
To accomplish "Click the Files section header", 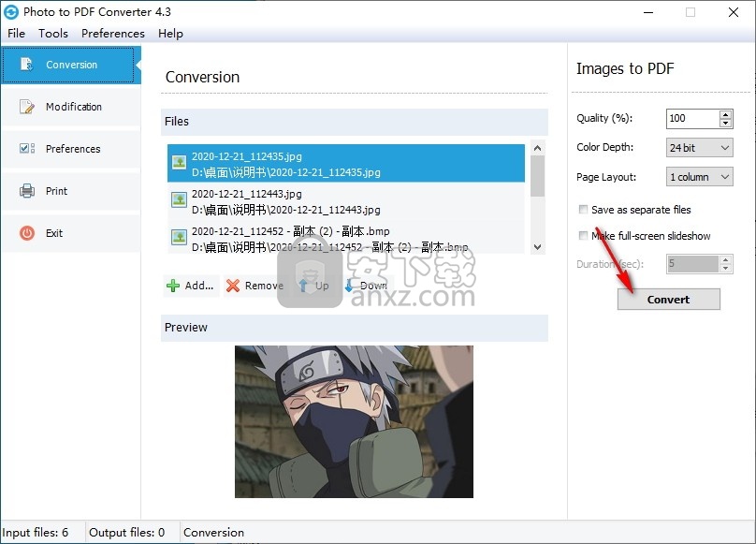I will click(355, 122).
